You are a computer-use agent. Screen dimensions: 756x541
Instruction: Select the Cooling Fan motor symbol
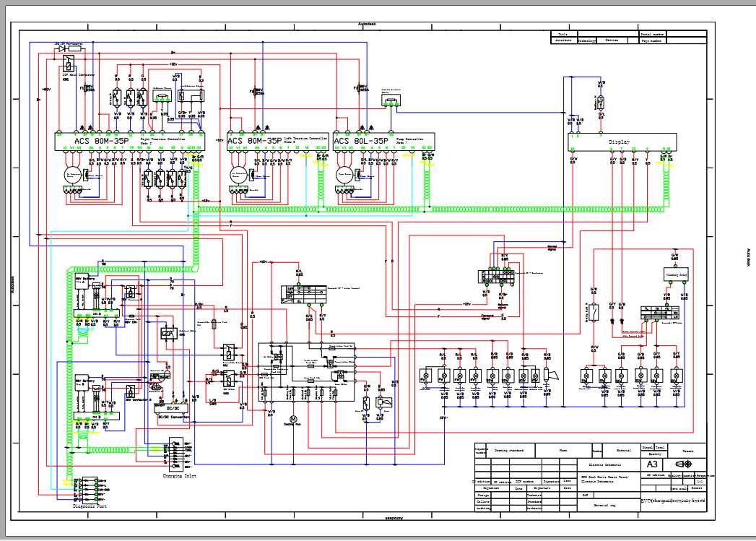(x=292, y=420)
